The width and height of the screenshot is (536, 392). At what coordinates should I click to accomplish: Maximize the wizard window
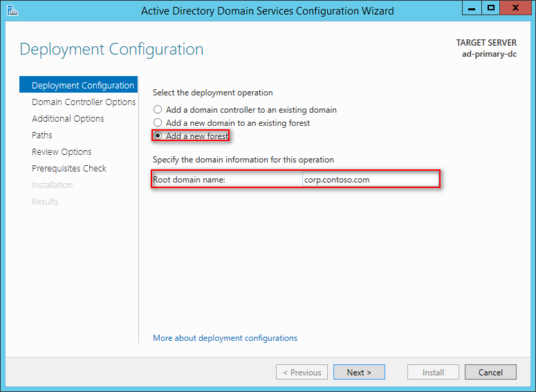click(491, 8)
